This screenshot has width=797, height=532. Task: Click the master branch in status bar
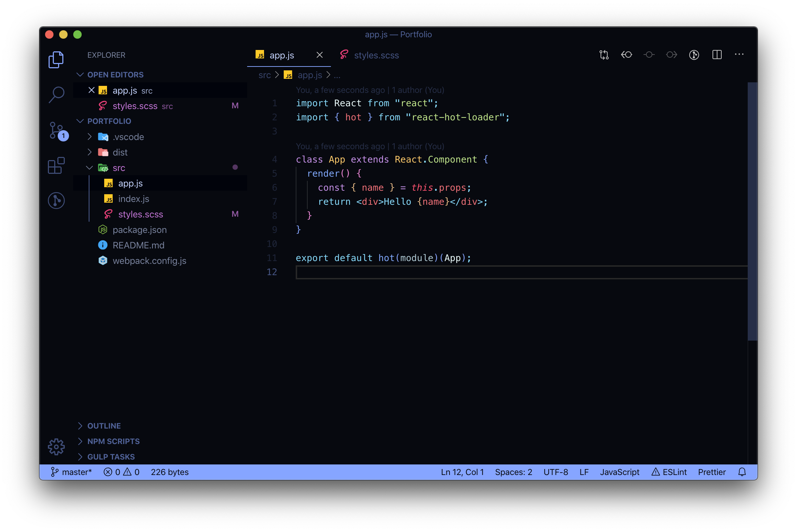pos(76,472)
